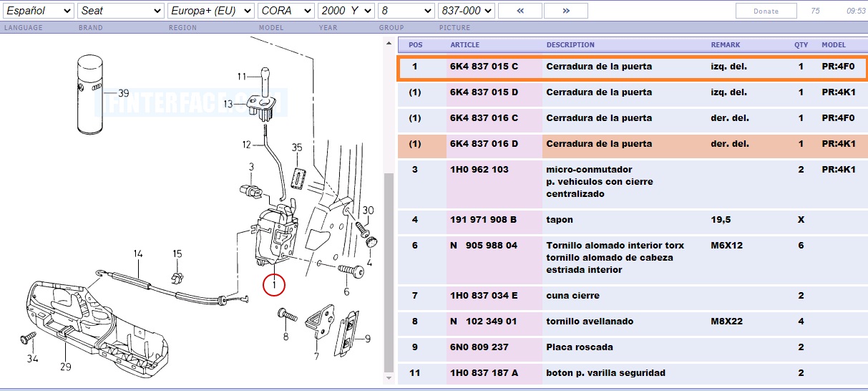
Task: Select article 1H0 962 103
Action: pos(479,170)
